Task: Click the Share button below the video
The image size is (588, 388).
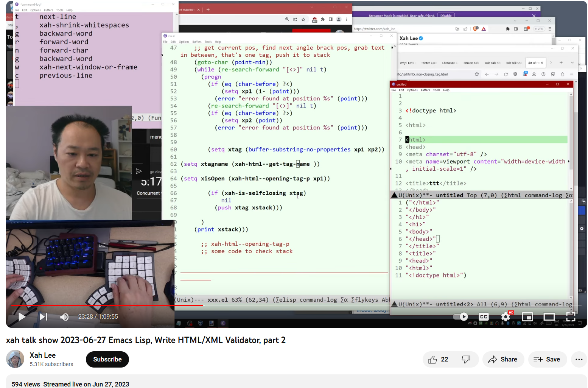Action: 503,359
